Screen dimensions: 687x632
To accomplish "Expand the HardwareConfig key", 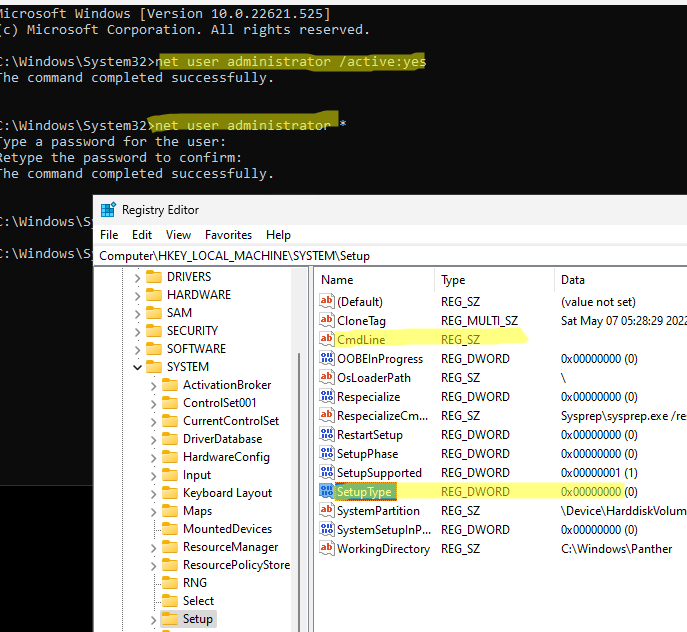I will [x=153, y=458].
